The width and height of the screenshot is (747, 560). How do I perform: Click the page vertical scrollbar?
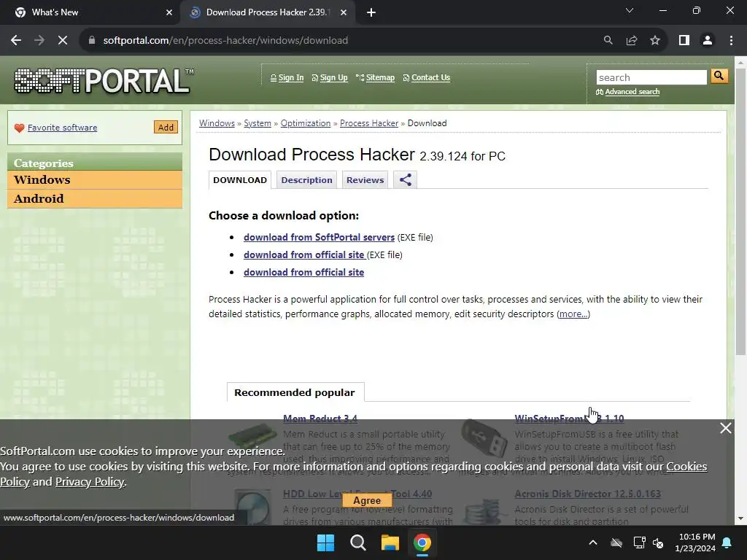[x=741, y=212]
